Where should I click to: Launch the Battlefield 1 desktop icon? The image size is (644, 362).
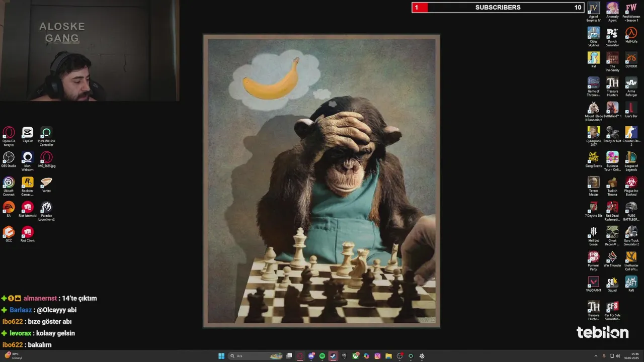(x=612, y=110)
